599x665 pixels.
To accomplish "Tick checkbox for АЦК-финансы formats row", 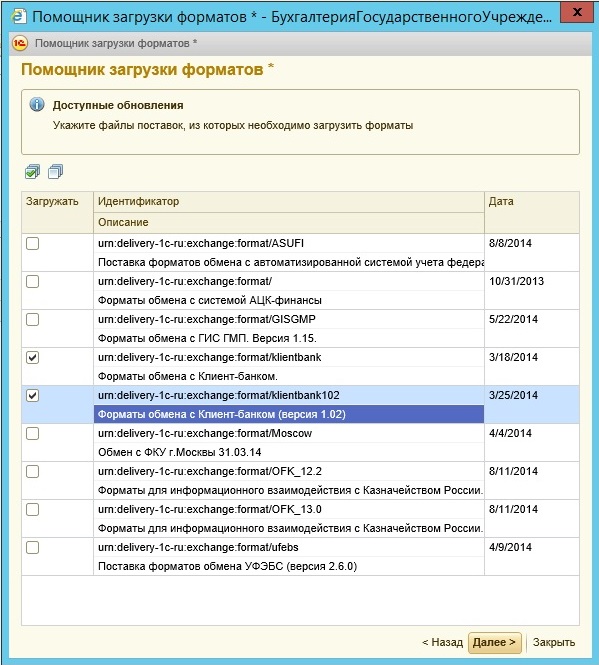I will pyautogui.click(x=33, y=282).
